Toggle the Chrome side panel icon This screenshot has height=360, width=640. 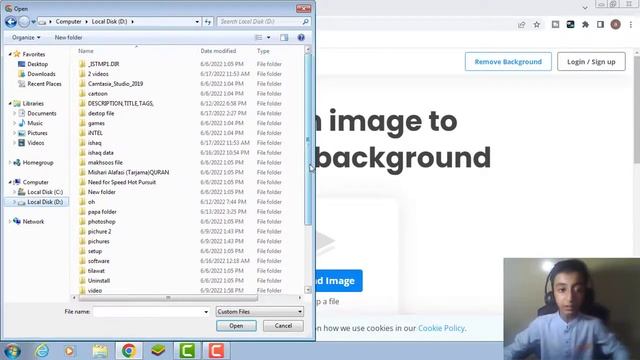(x=600, y=25)
